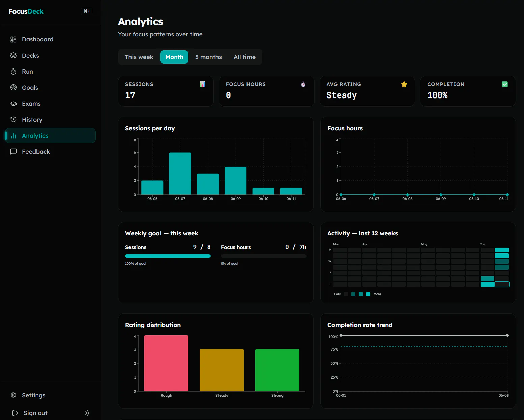
Task: Click the Completion value 100%
Action: pyautogui.click(x=437, y=95)
